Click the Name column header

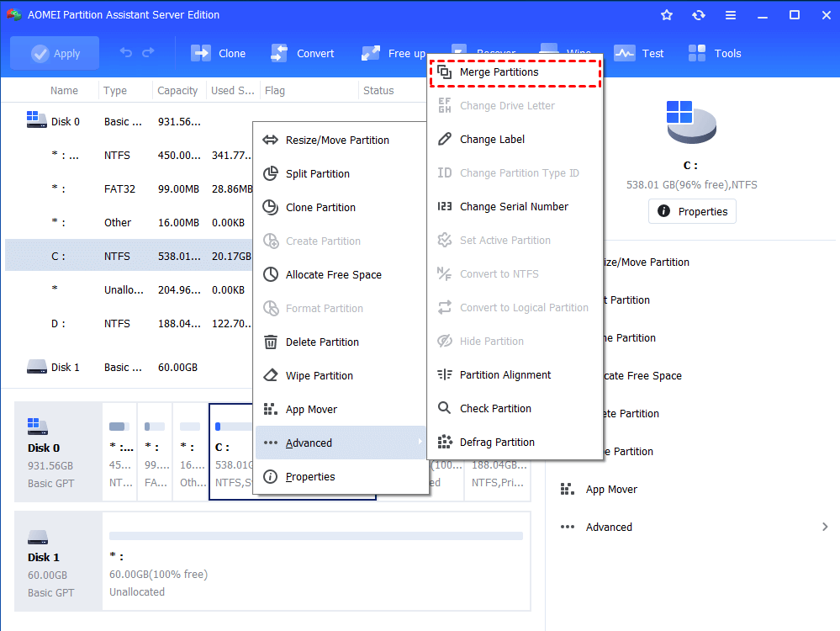[x=64, y=91]
